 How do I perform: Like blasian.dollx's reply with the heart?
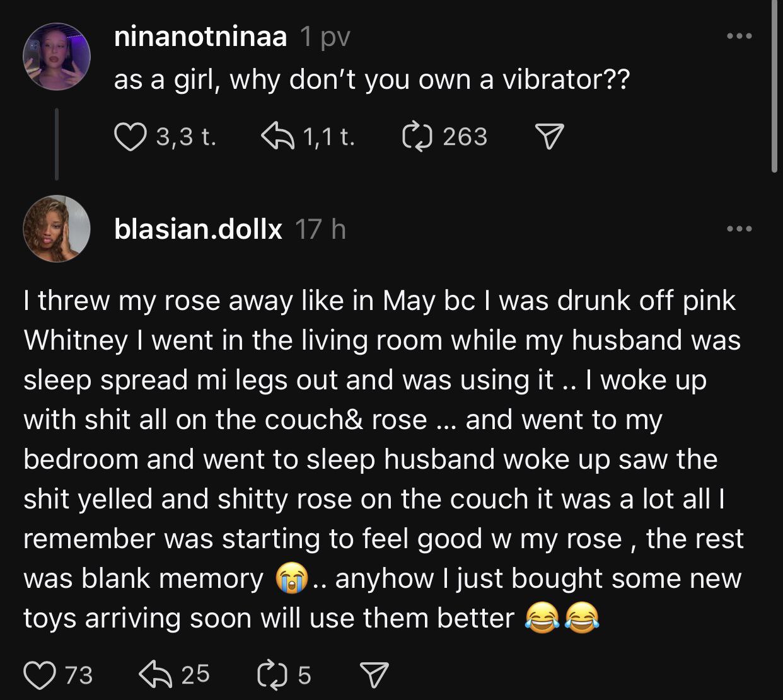pyautogui.click(x=39, y=675)
